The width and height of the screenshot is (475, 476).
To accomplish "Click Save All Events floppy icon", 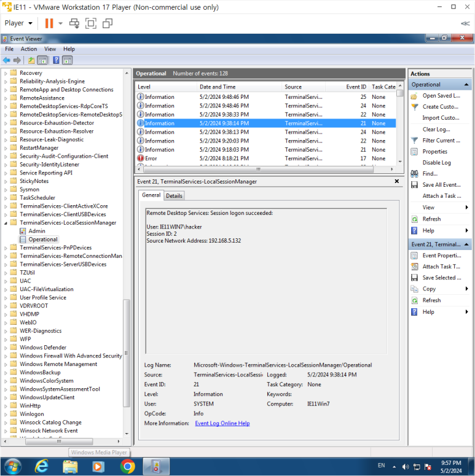I will [414, 185].
